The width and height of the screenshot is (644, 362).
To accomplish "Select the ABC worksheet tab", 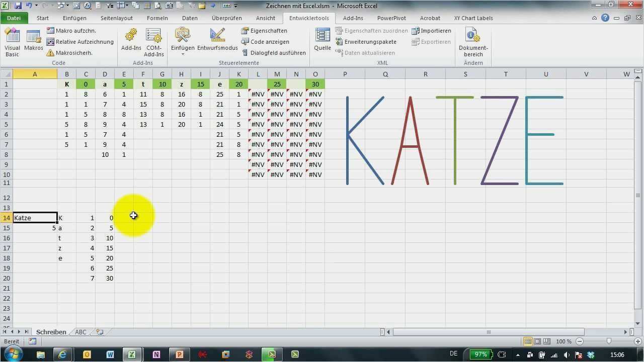I will [x=80, y=332].
